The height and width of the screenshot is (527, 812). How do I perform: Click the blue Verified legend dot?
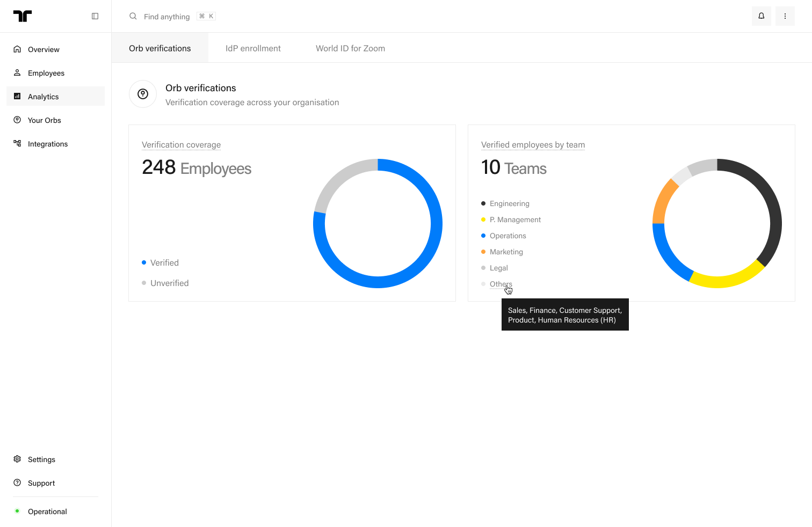[x=144, y=262]
